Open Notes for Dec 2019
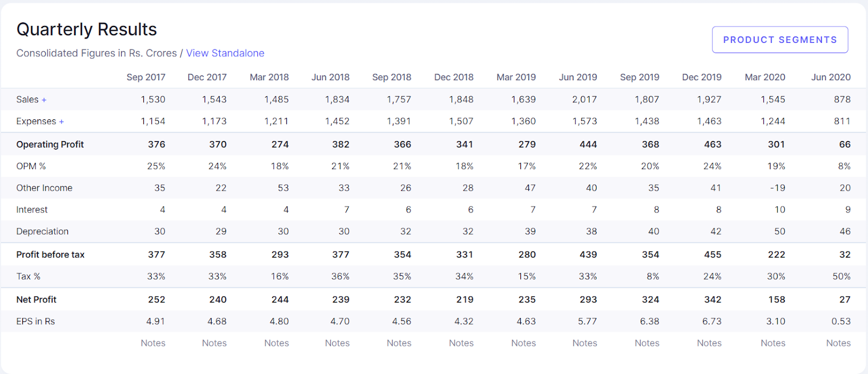Viewport: 868px width, 374px height. 710,343
